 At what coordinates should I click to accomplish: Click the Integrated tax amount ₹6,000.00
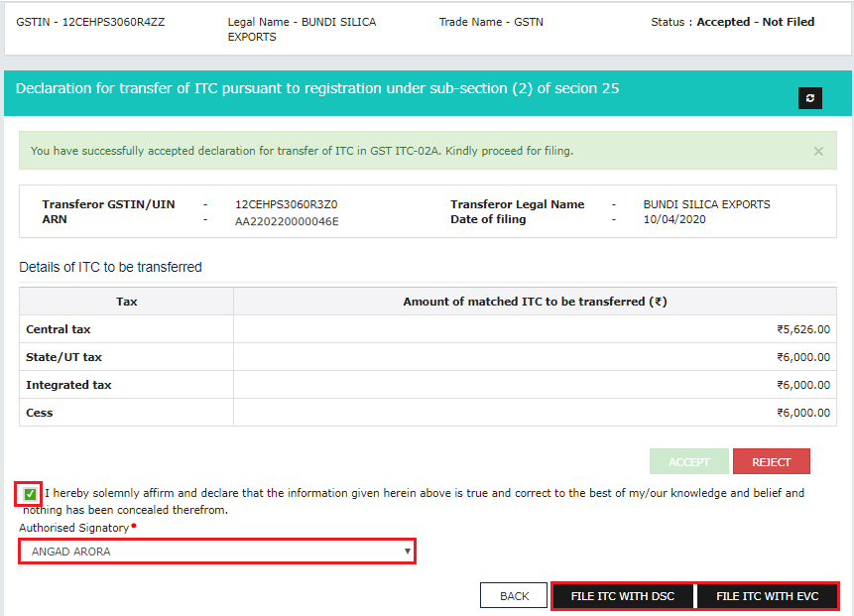[803, 385]
